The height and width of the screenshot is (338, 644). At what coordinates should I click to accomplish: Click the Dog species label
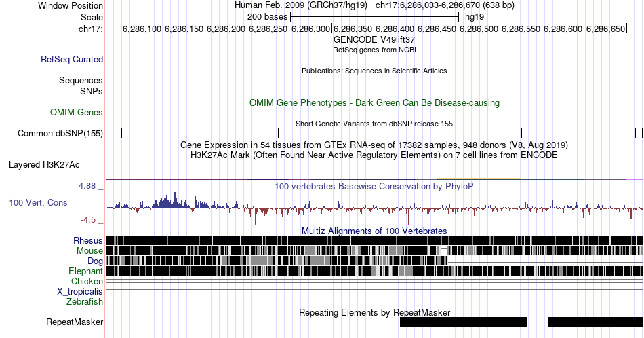pyautogui.click(x=95, y=261)
